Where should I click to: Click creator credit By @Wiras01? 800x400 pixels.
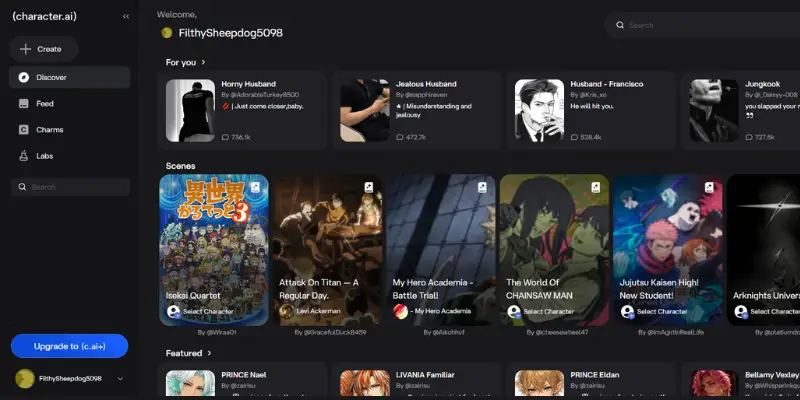(x=217, y=332)
